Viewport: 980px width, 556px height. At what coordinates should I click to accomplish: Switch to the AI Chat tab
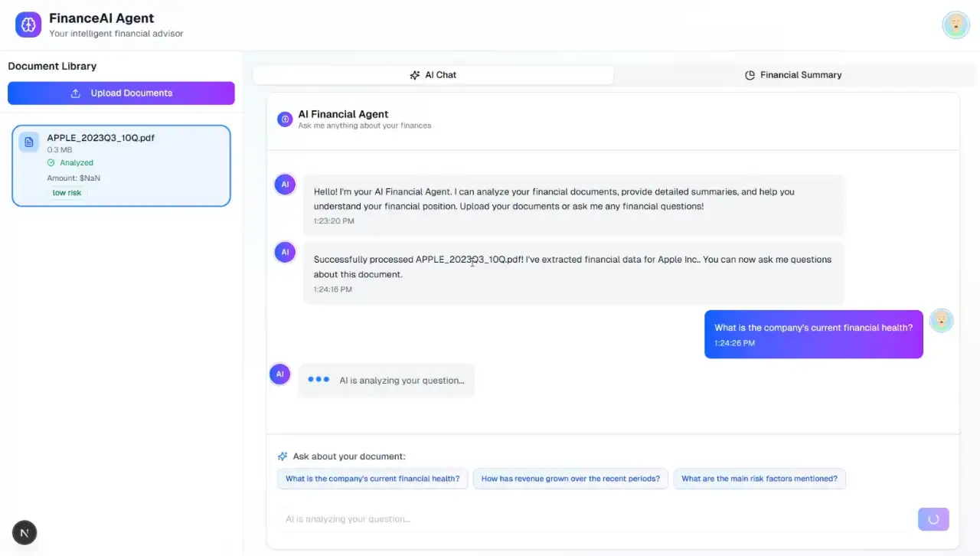click(x=433, y=75)
